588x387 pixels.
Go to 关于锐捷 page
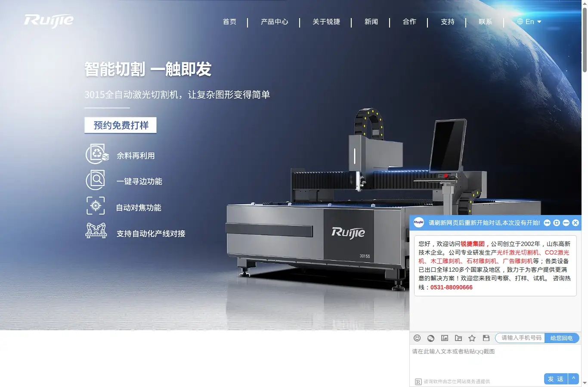326,21
